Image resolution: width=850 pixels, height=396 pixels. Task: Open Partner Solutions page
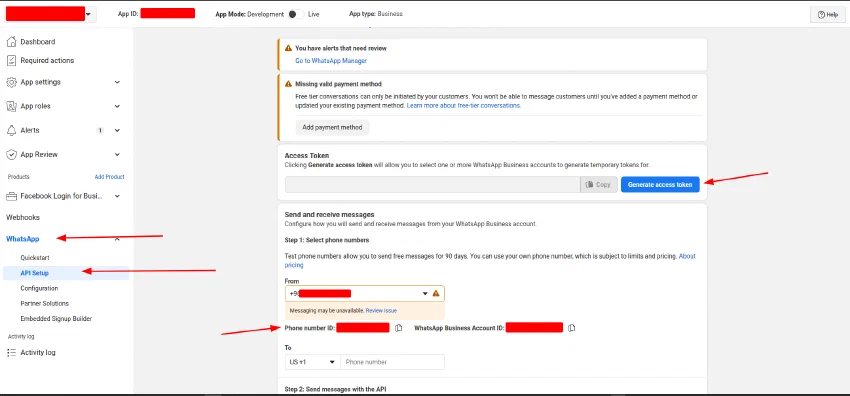(44, 303)
